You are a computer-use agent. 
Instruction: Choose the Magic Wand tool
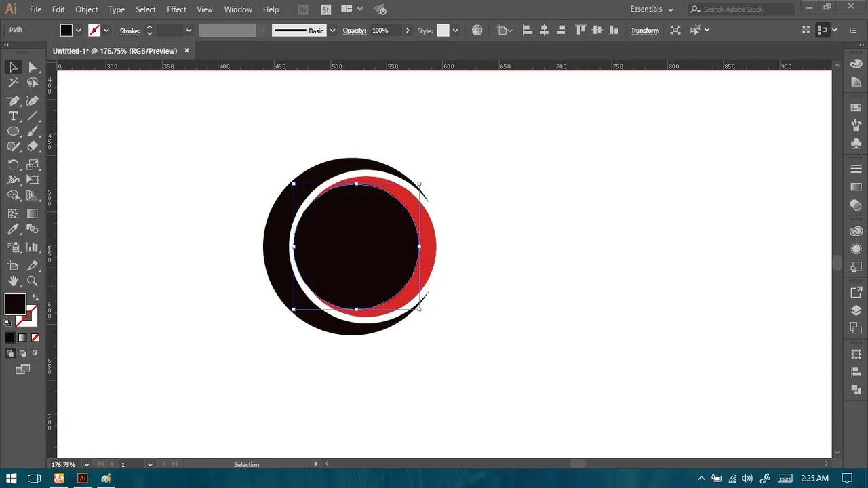[x=13, y=83]
